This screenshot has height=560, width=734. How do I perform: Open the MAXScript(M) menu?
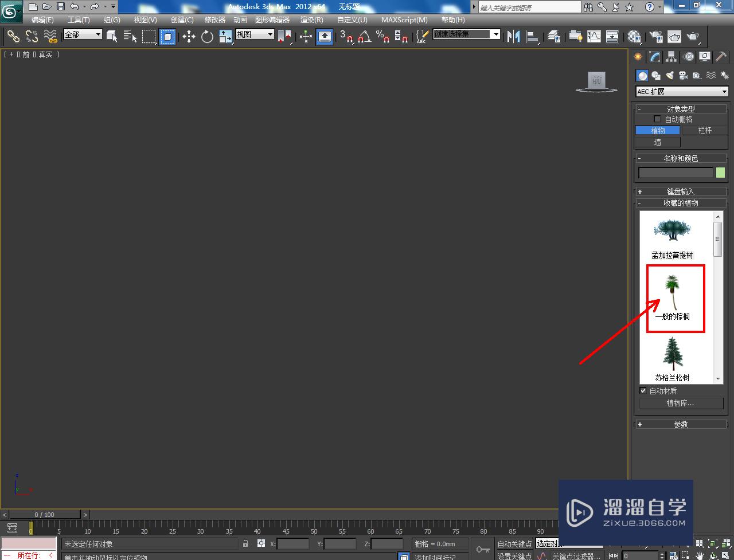pos(404,20)
